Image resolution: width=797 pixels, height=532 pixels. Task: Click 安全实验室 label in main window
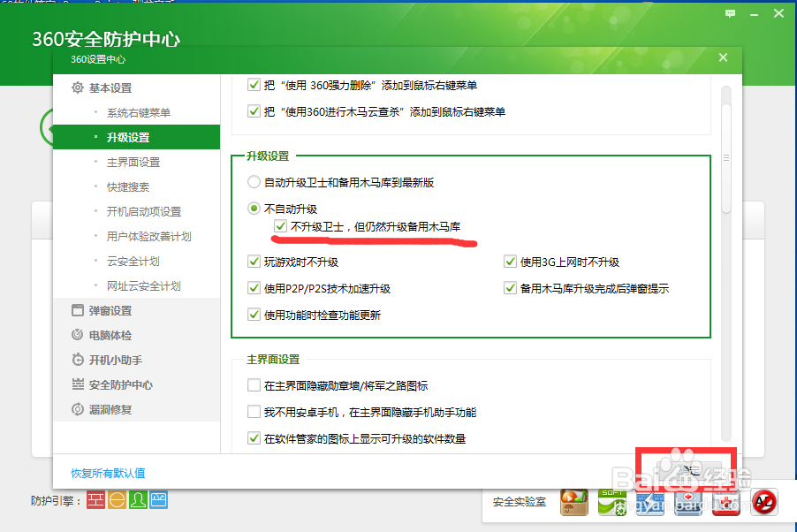point(519,501)
